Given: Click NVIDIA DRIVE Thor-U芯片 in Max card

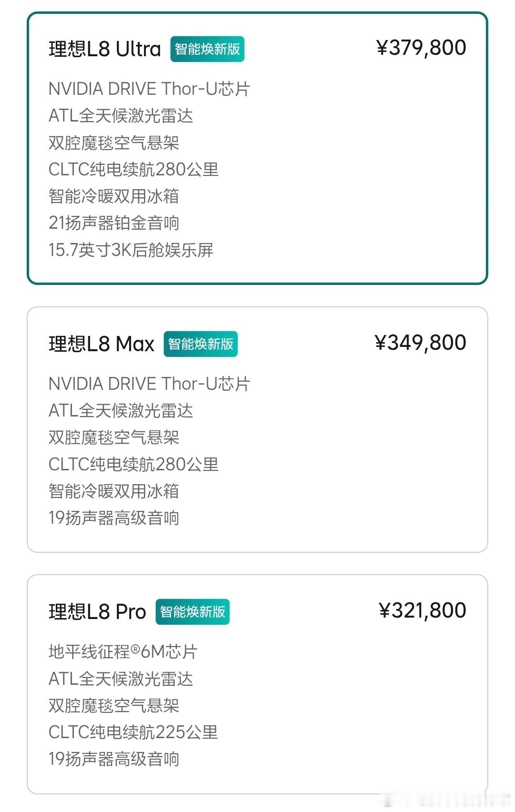Looking at the screenshot, I should (149, 384).
